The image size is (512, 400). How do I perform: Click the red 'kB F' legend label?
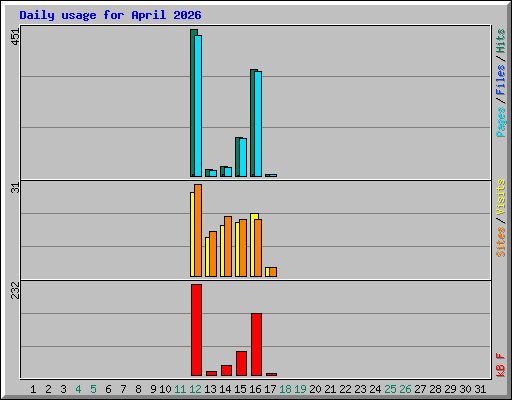pos(500,365)
